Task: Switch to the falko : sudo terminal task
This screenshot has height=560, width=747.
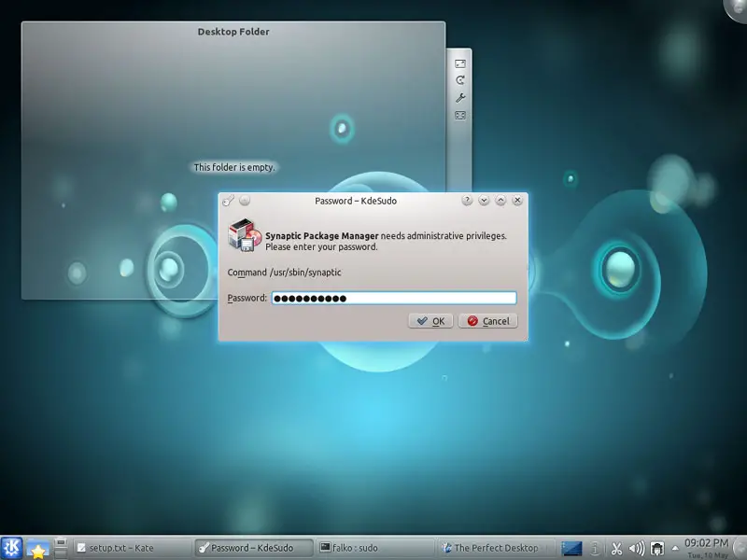Action: (x=375, y=548)
